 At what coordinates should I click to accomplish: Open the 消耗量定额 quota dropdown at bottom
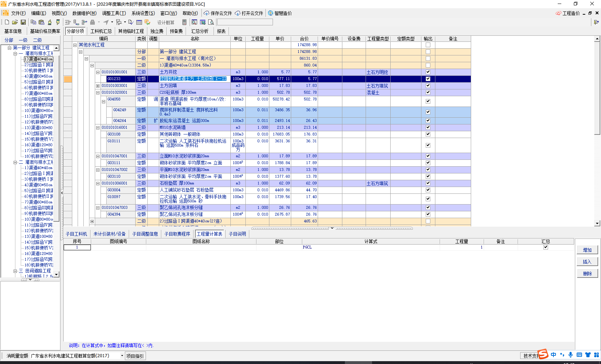[x=122, y=356]
